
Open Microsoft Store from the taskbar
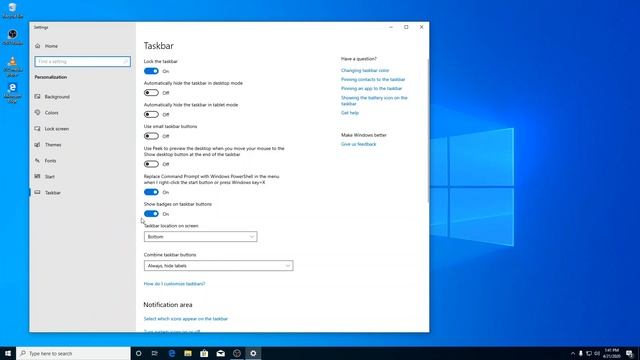tap(204, 353)
